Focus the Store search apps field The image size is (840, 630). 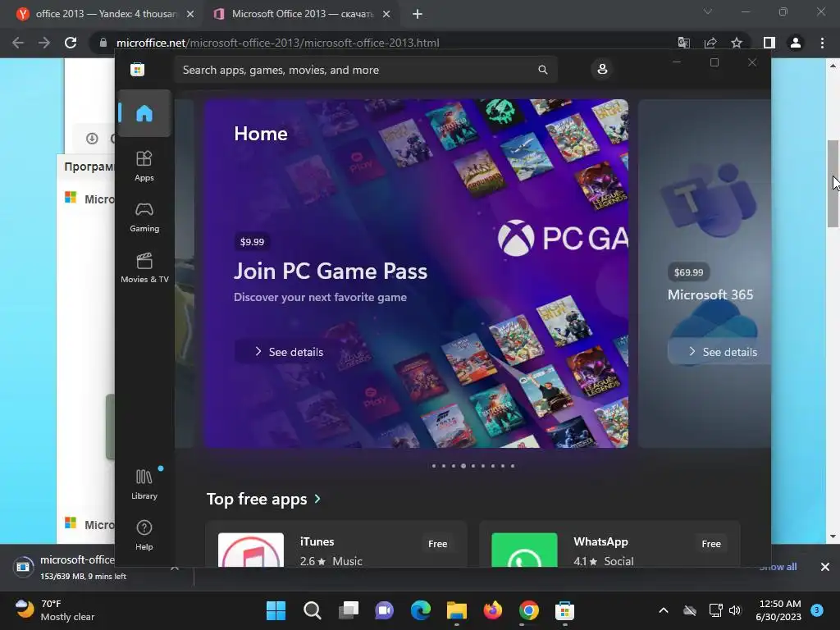tap(366, 70)
